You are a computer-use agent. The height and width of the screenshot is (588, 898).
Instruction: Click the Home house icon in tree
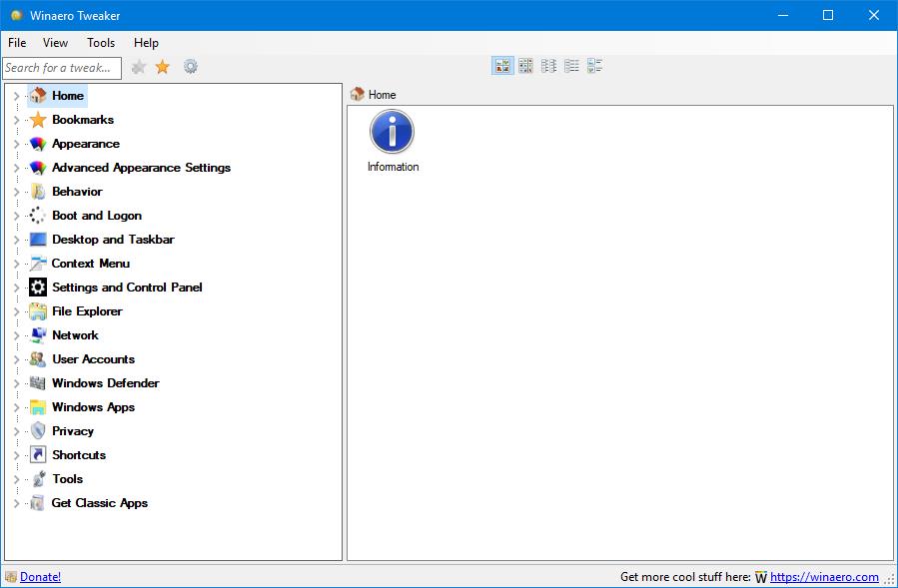click(x=38, y=95)
